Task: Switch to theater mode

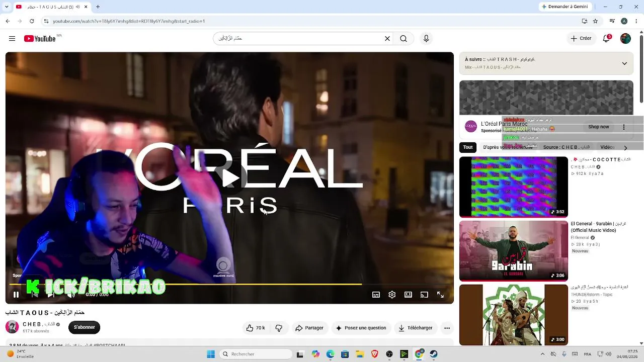Action: 408,295
